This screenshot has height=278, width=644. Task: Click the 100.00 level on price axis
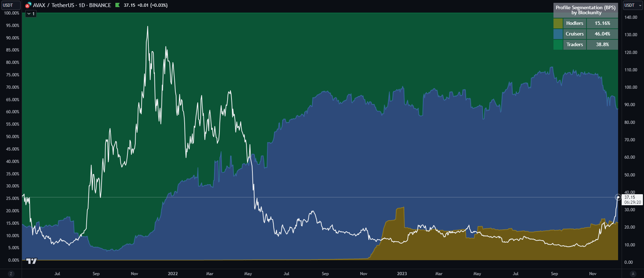tap(631, 87)
